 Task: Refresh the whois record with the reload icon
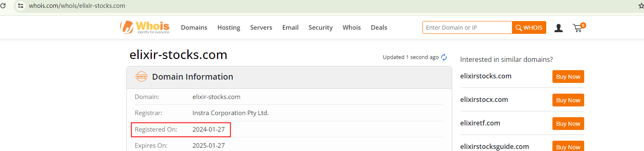(444, 57)
